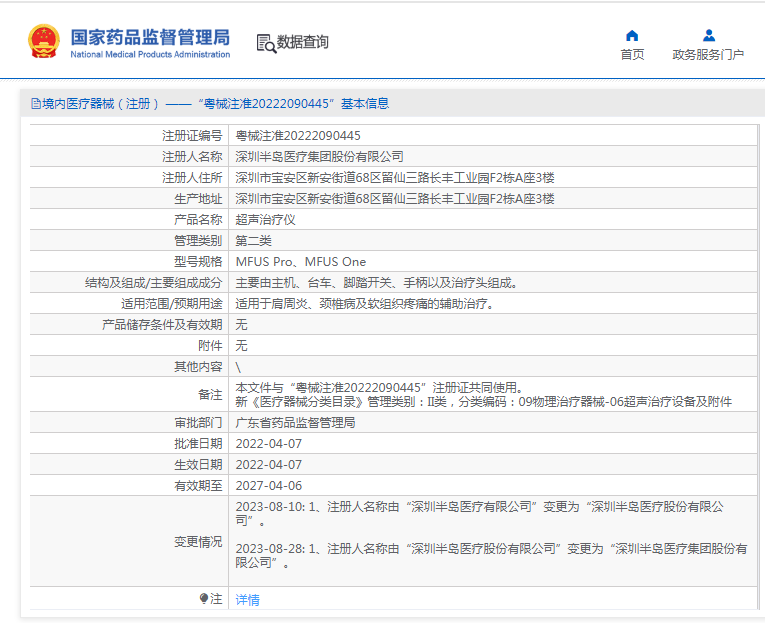Click the 附件 value 无
Screen dimensions: 765x623
click(x=242, y=345)
